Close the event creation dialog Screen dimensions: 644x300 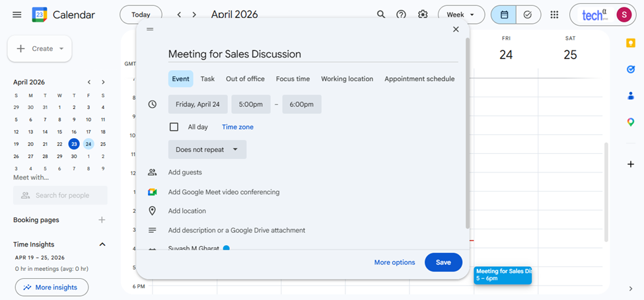pyautogui.click(x=456, y=29)
